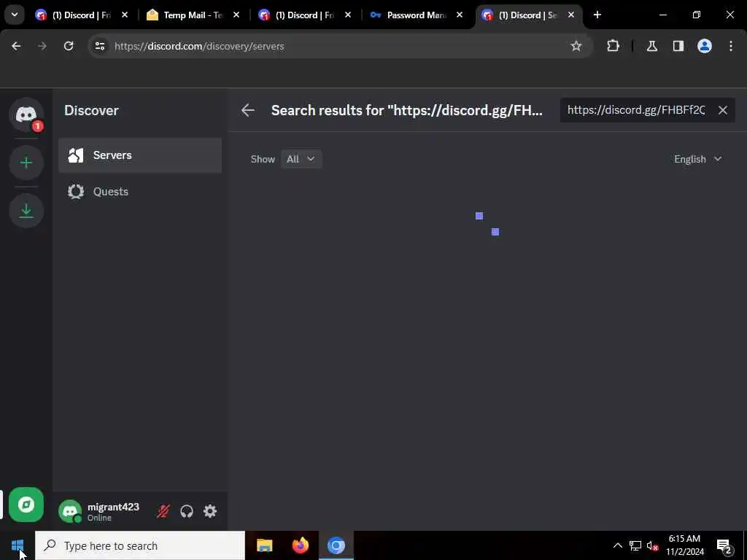Open the green Discover compass icon

point(26,505)
